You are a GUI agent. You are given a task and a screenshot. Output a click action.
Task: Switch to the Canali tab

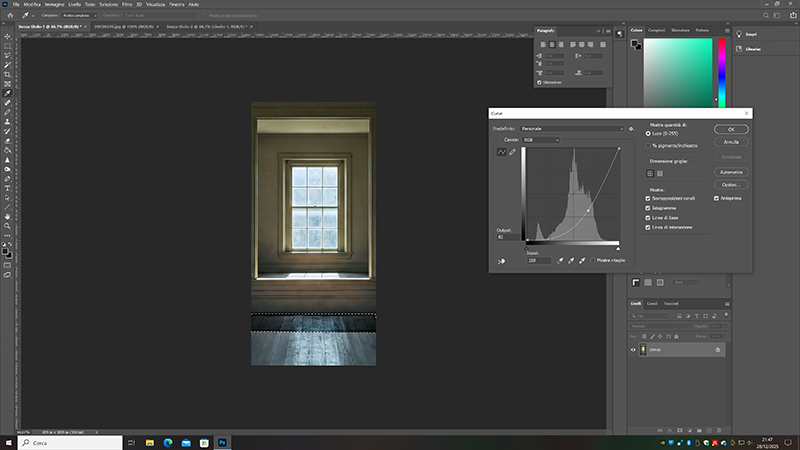[652, 304]
